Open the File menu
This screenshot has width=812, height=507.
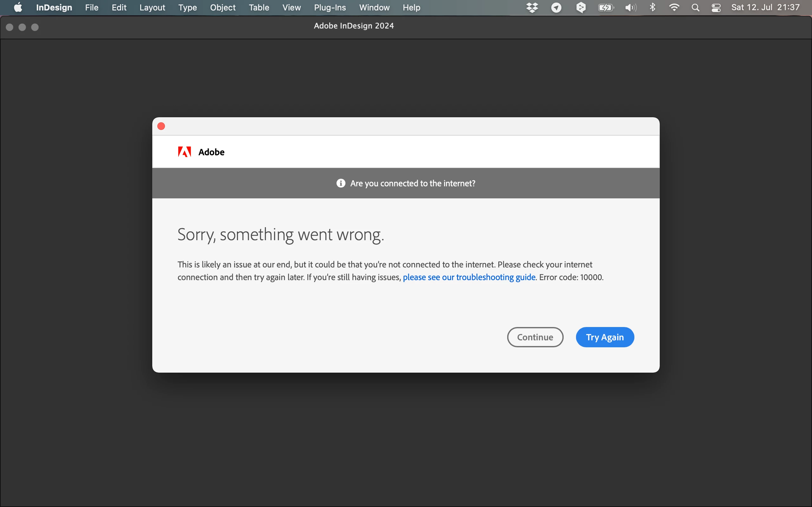(x=92, y=7)
